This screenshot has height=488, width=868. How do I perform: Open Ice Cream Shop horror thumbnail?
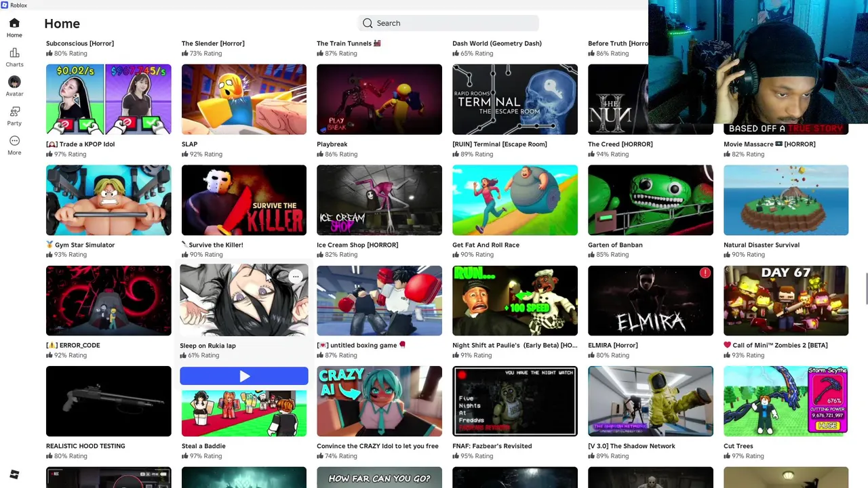pos(379,200)
